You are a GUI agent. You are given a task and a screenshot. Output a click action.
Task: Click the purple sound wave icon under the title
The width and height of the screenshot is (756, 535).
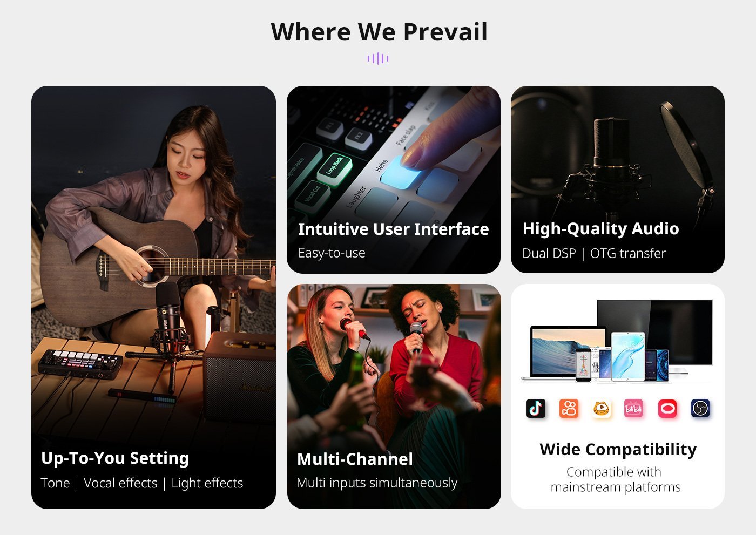pos(378,58)
